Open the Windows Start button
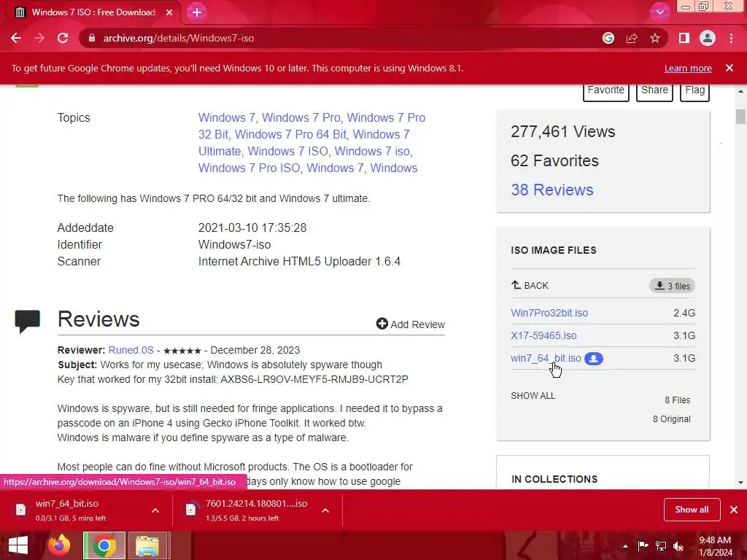Viewport: 747px width, 560px height. click(18, 545)
